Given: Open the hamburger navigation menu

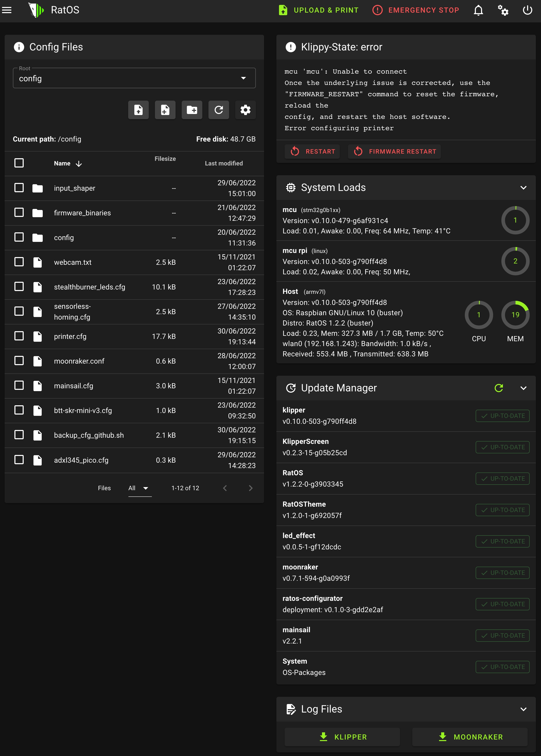Looking at the screenshot, I should pyautogui.click(x=7, y=10).
